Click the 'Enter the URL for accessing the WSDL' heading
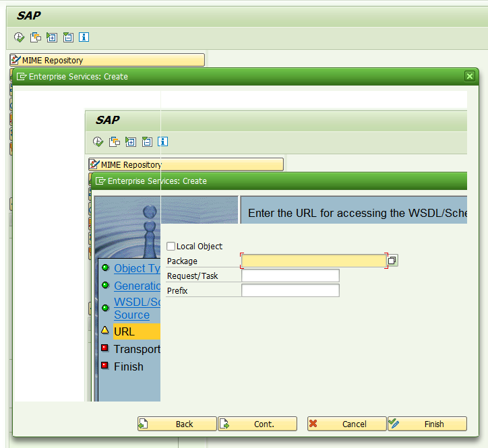Image resolution: width=488 pixels, height=448 pixels. [357, 213]
